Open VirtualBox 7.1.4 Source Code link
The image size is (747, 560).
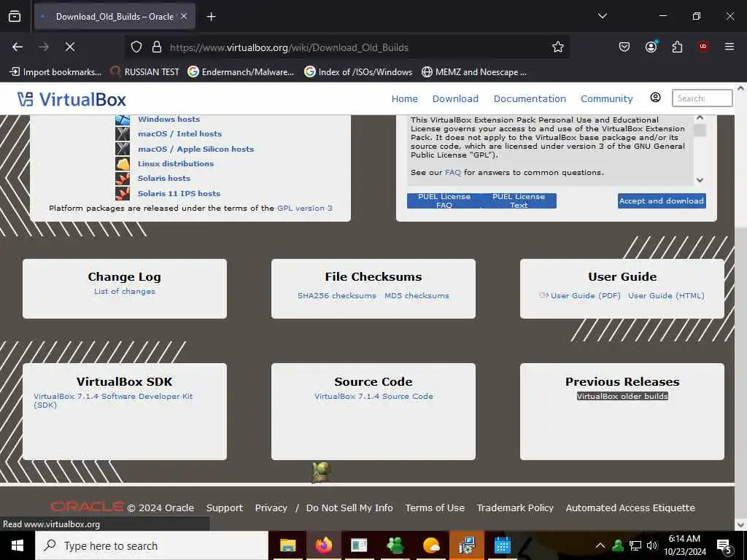coord(373,396)
